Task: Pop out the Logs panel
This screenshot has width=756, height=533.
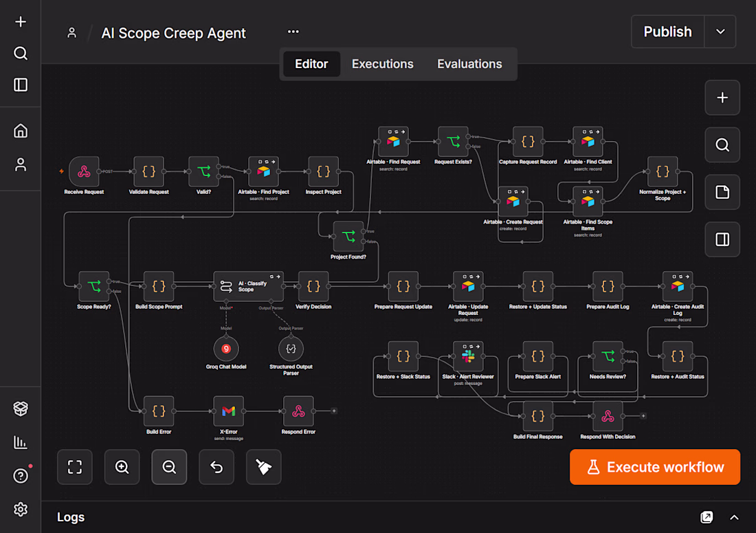Action: 707,517
